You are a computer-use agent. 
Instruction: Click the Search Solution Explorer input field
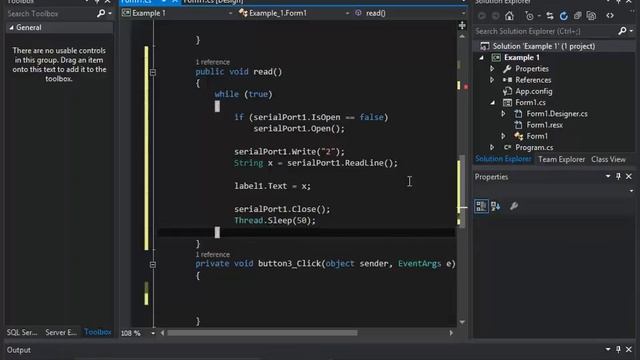pyautogui.click(x=545, y=31)
